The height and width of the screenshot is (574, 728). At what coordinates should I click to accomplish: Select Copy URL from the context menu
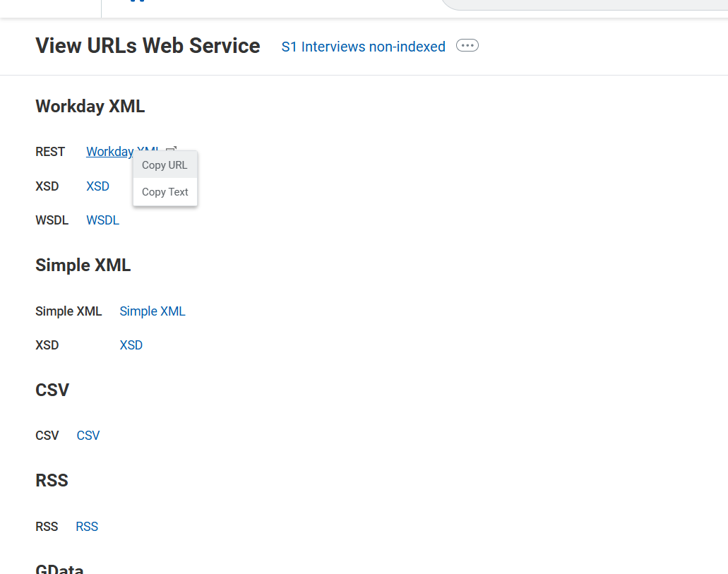(x=164, y=165)
